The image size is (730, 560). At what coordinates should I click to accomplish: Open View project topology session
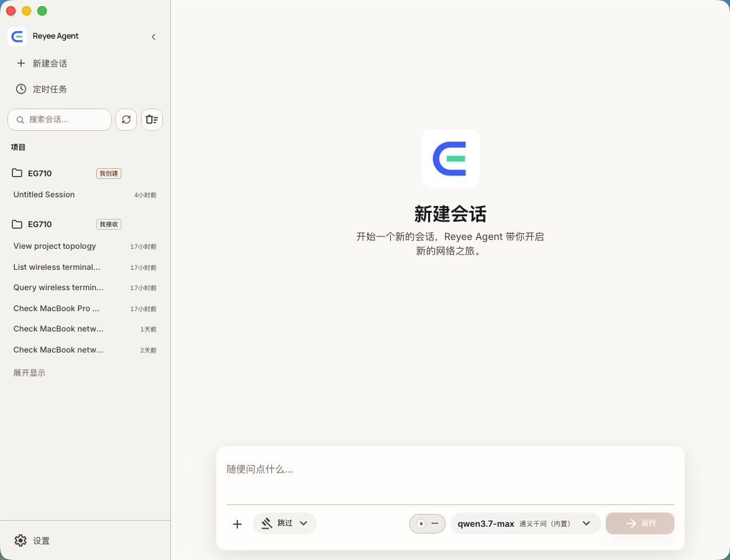pyautogui.click(x=85, y=246)
